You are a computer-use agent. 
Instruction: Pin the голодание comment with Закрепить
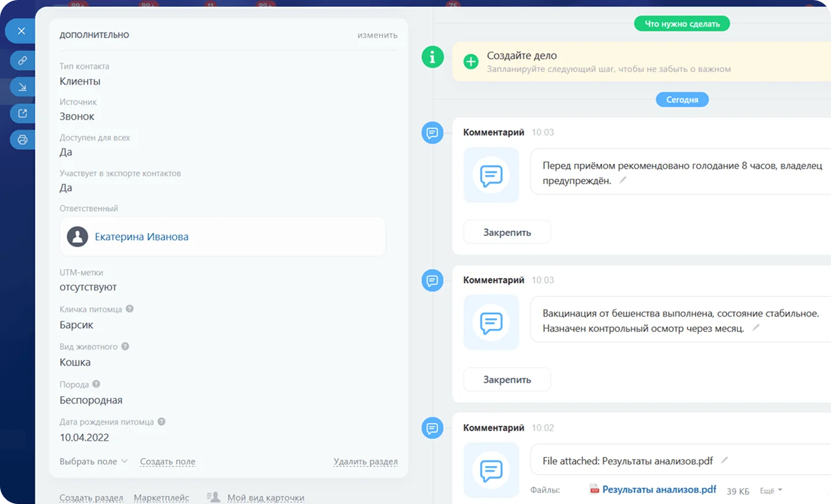(x=507, y=232)
